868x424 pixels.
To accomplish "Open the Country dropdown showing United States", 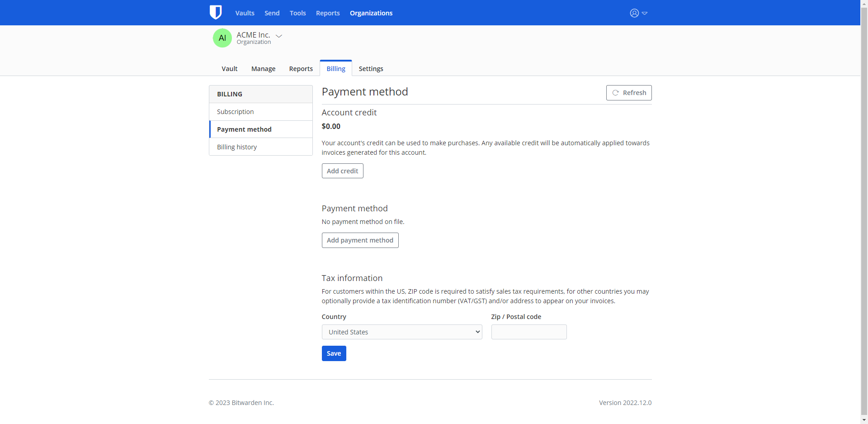I will (x=402, y=332).
